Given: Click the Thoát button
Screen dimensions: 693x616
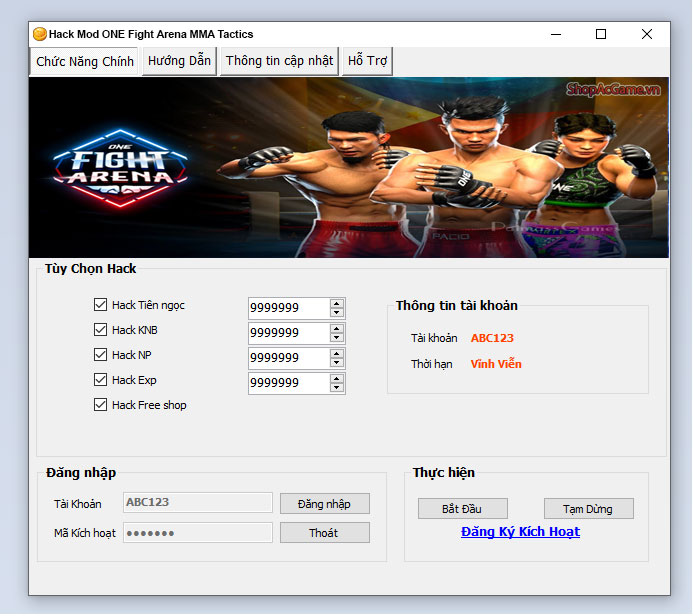Looking at the screenshot, I should click(x=324, y=533).
